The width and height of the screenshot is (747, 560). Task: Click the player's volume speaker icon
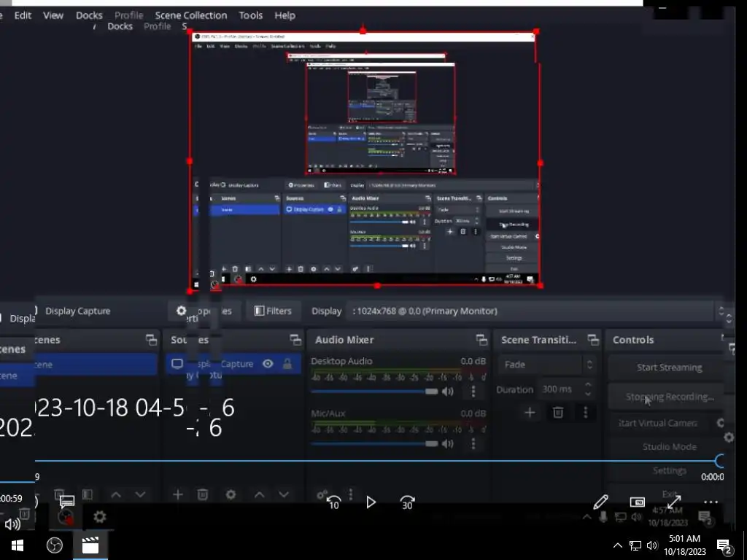[12, 524]
